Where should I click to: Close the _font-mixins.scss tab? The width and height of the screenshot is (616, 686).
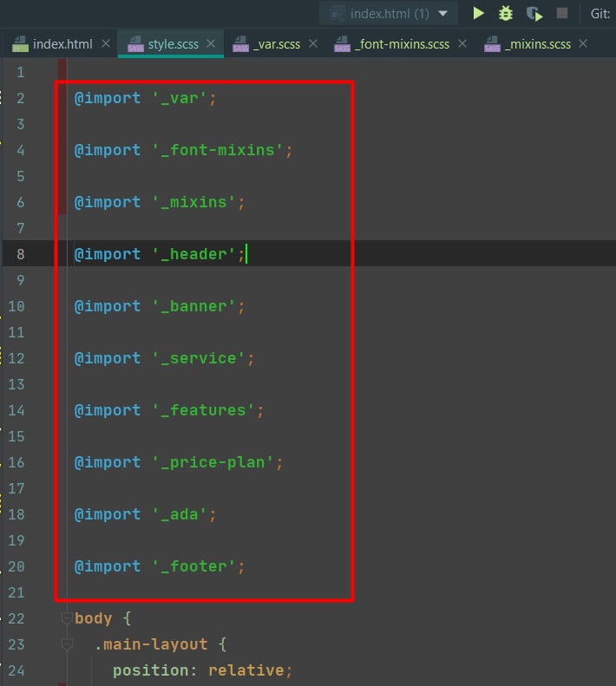coord(462,43)
